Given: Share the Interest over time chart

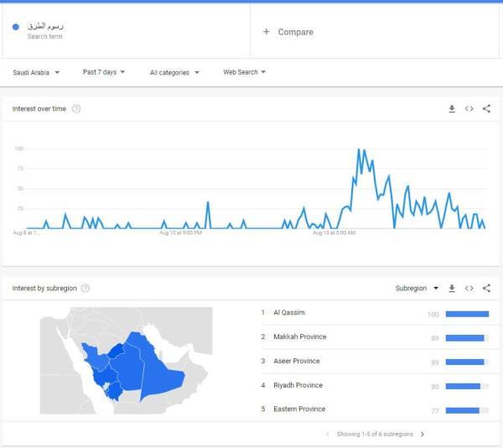Looking at the screenshot, I should pos(486,109).
